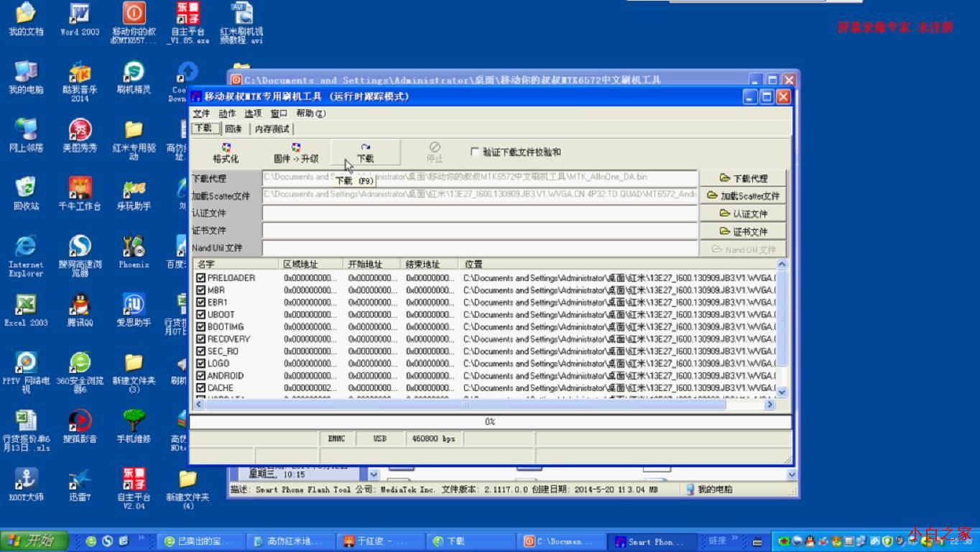Select the 爱思助手 desktop icon

(134, 310)
